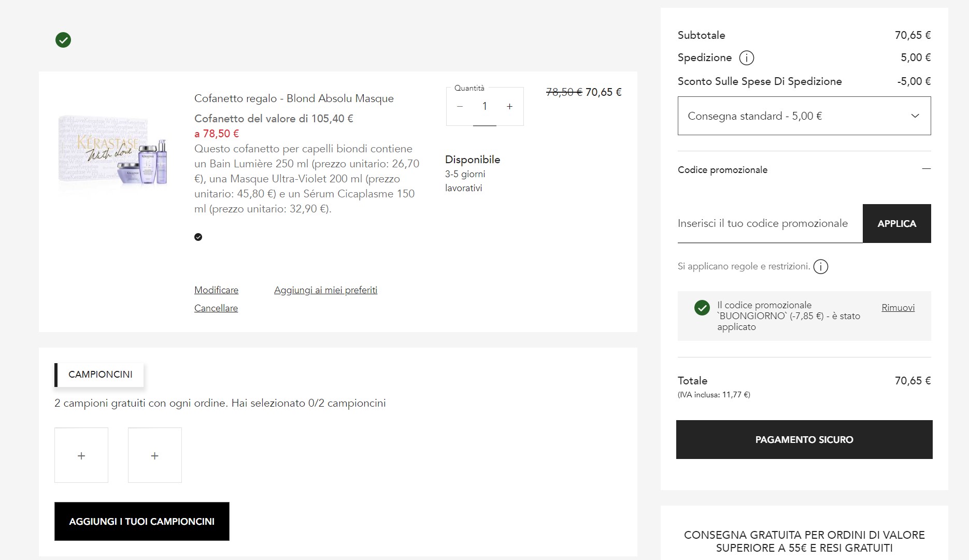Add a sample in the first empty slot
Image resolution: width=969 pixels, height=560 pixels.
point(81,455)
